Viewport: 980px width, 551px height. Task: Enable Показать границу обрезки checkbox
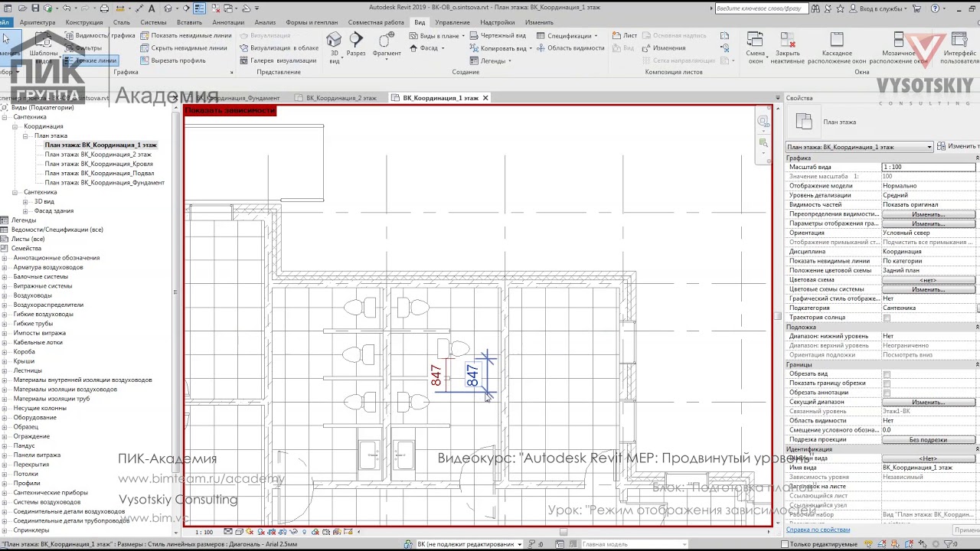point(887,383)
